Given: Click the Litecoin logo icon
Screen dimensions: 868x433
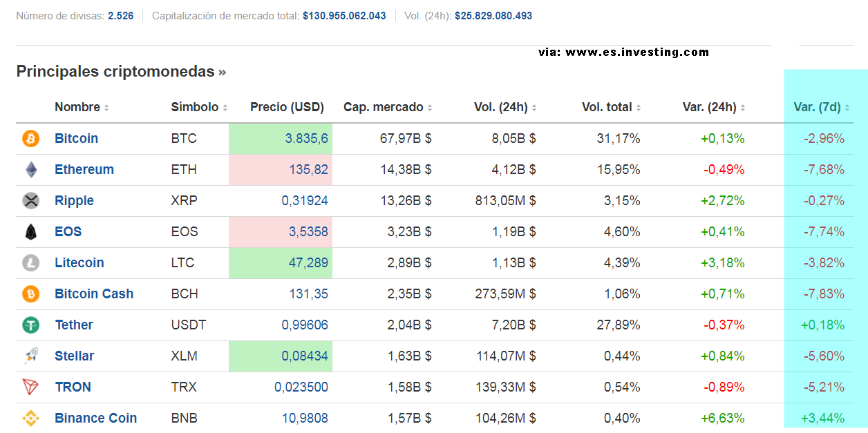Looking at the screenshot, I should pyautogui.click(x=31, y=263).
